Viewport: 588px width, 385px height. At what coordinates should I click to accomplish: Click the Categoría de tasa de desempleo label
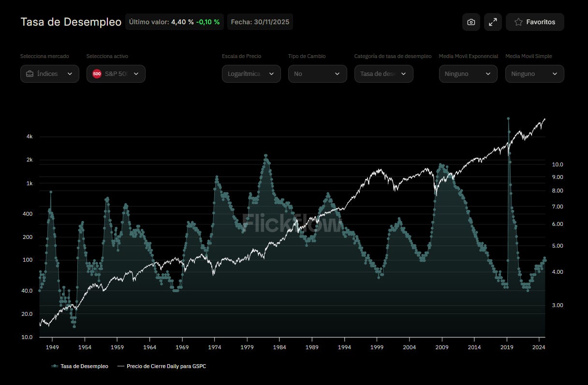point(393,56)
